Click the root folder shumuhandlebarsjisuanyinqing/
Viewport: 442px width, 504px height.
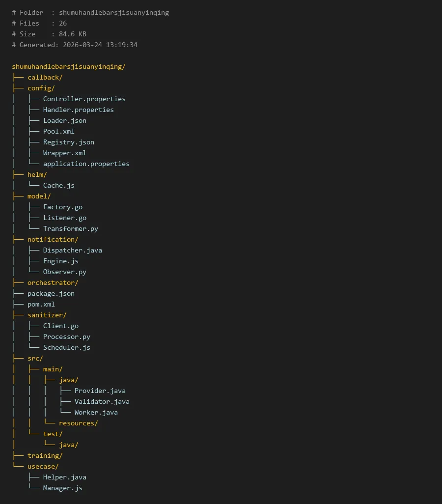(69, 66)
